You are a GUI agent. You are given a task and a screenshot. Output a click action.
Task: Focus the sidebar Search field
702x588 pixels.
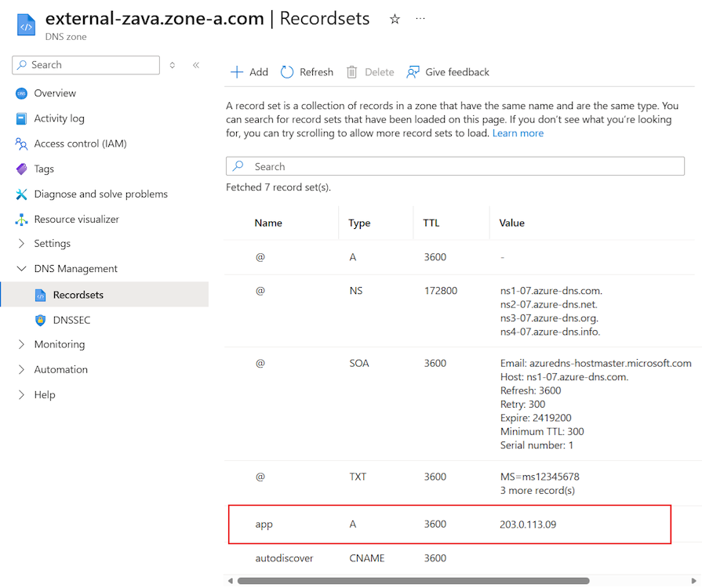(x=86, y=65)
